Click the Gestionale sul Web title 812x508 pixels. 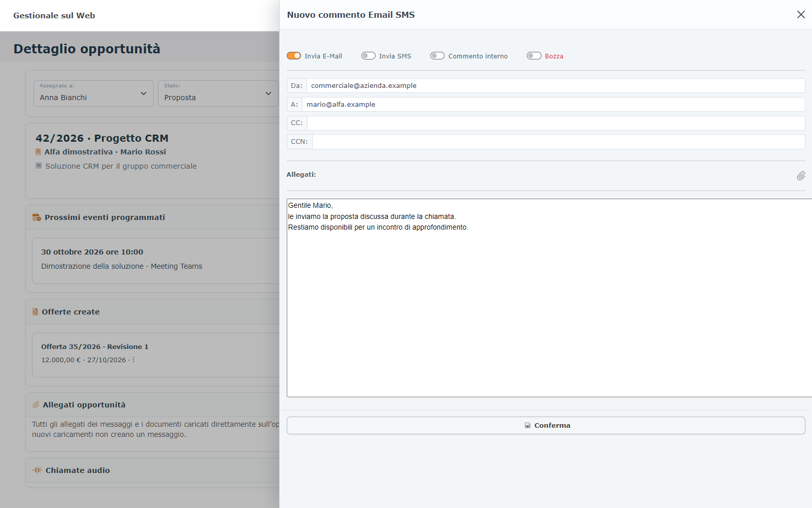point(54,16)
